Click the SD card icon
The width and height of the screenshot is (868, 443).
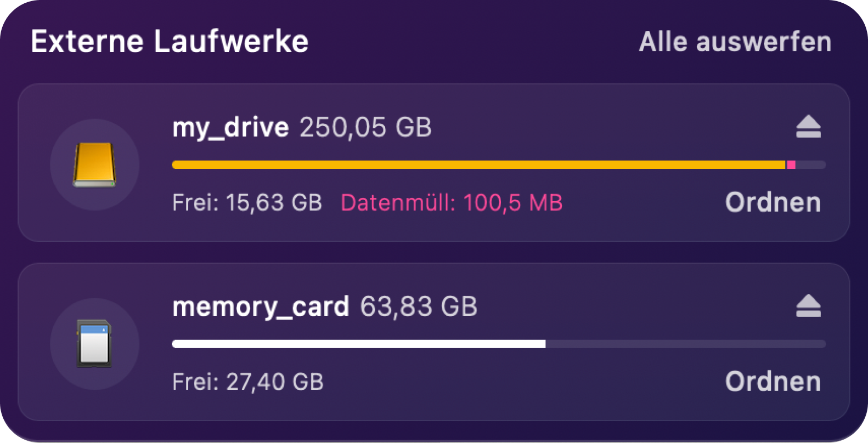(x=94, y=344)
